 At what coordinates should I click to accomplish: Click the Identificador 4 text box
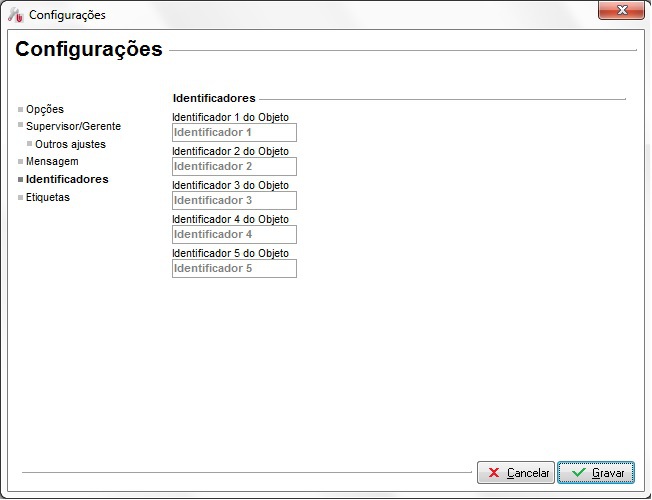point(234,234)
